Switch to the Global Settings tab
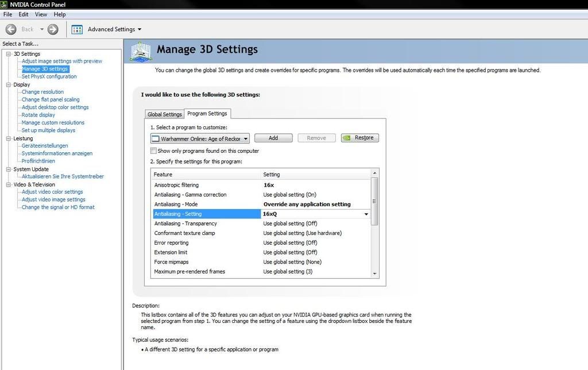 click(165, 114)
